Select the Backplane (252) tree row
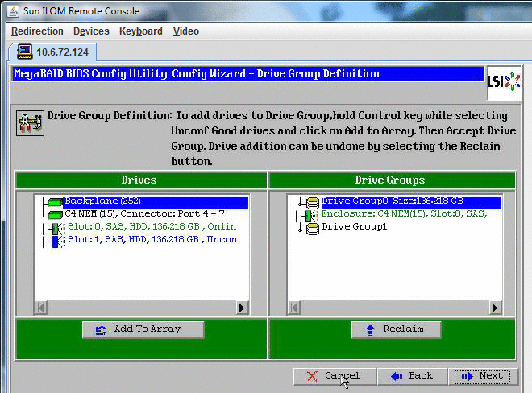 click(x=156, y=201)
